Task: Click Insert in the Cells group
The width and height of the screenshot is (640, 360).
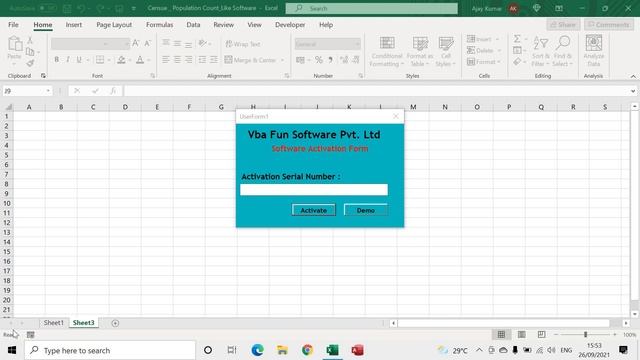Action: pos(483,39)
